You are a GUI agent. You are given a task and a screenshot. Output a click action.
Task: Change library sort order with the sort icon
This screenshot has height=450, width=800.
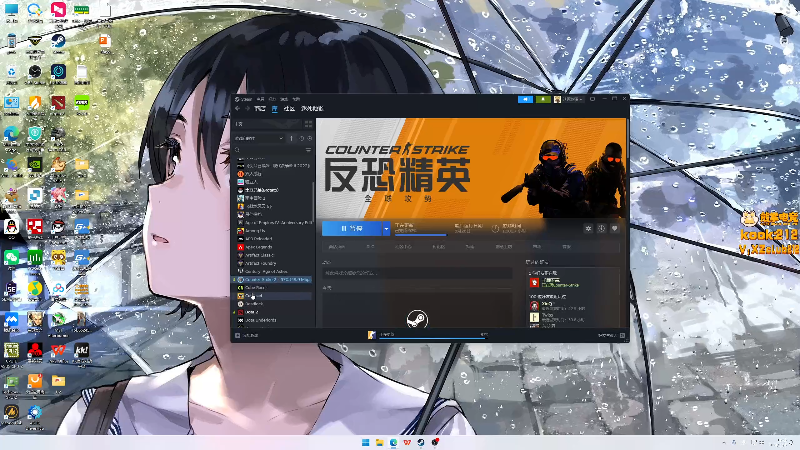point(292,138)
